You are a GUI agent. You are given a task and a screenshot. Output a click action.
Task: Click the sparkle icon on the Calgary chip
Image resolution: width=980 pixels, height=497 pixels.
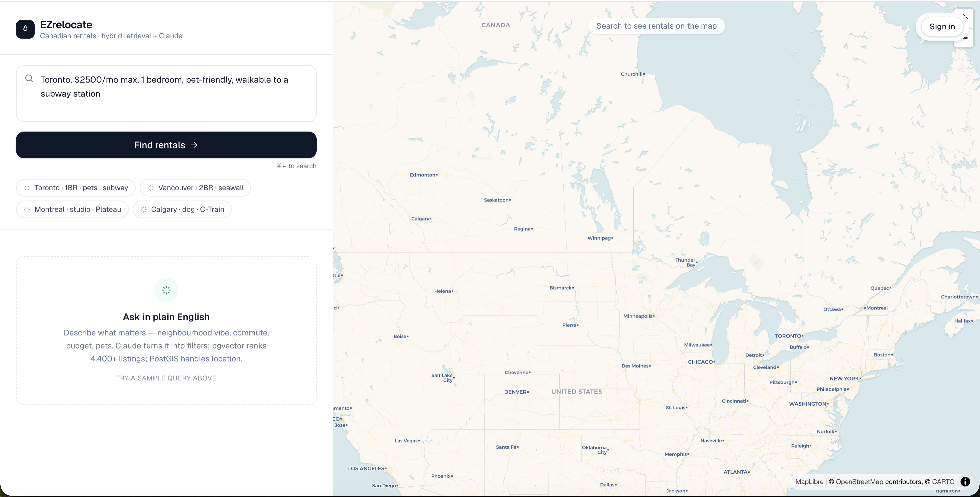point(143,210)
